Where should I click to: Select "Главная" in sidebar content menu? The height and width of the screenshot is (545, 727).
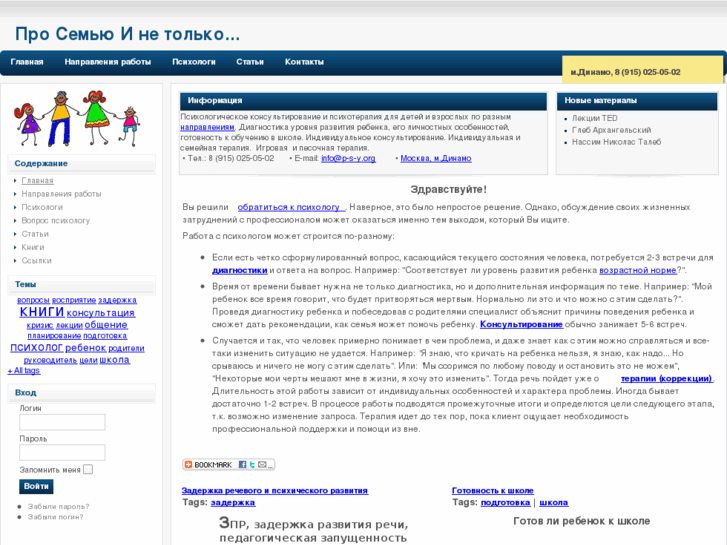click(38, 180)
